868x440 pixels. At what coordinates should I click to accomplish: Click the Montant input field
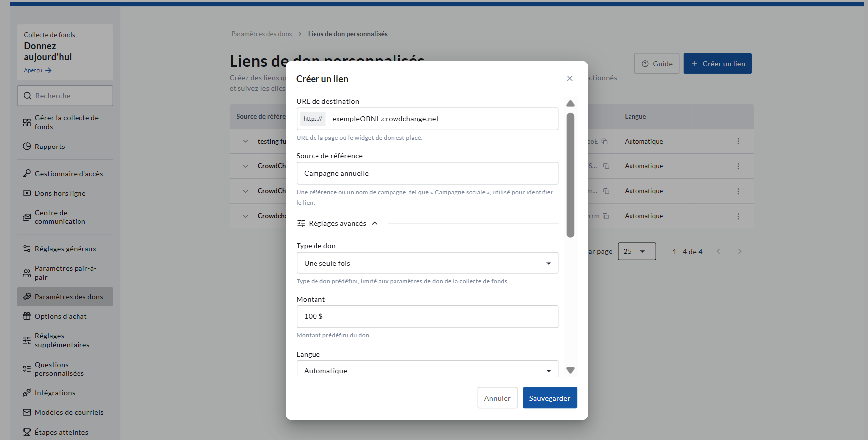click(x=427, y=316)
